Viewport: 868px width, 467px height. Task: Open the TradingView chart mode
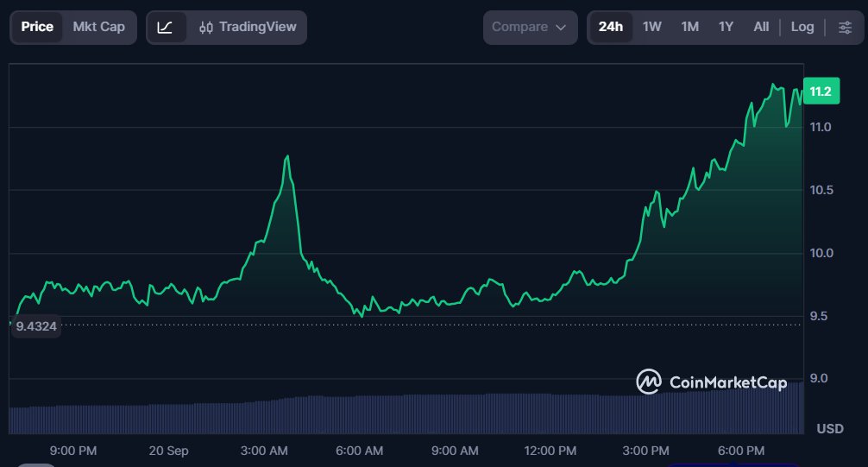[x=248, y=27]
